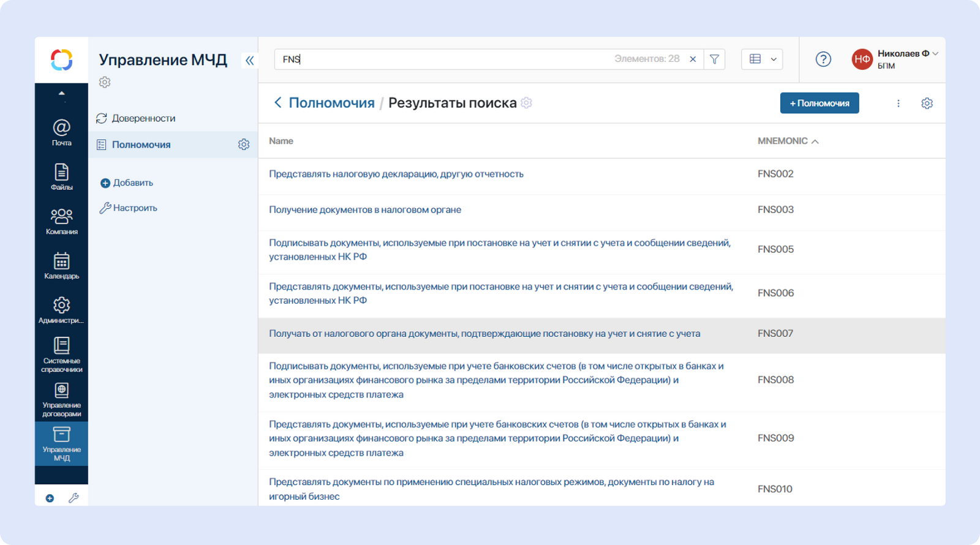This screenshot has width=980, height=545.
Task: Open Системные справочники section
Action: [61, 355]
